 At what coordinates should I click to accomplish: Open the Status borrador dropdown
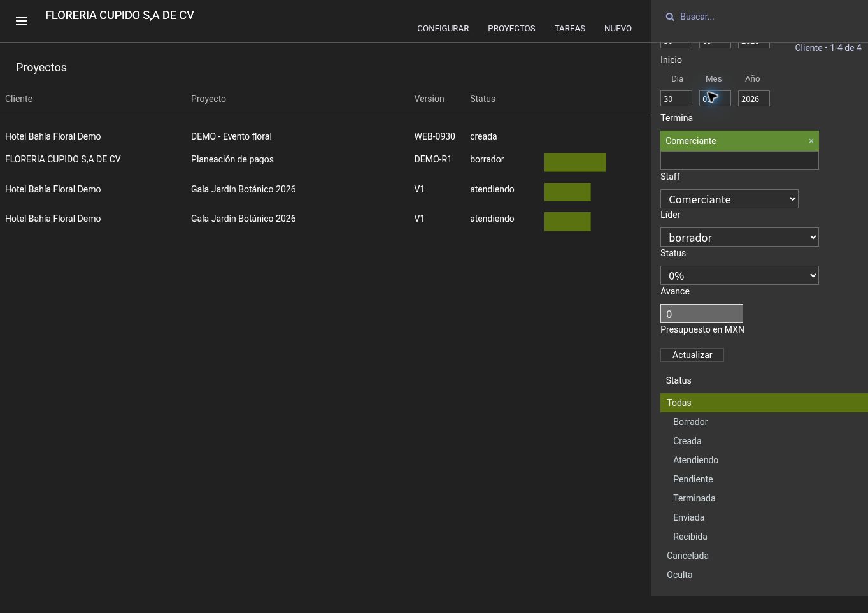click(739, 237)
